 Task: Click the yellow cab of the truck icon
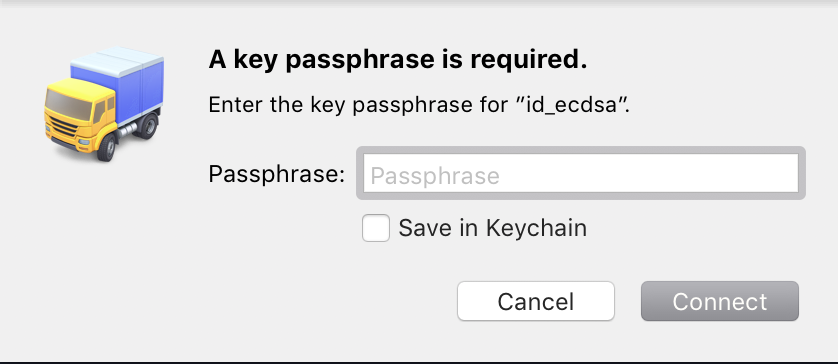coord(80,113)
